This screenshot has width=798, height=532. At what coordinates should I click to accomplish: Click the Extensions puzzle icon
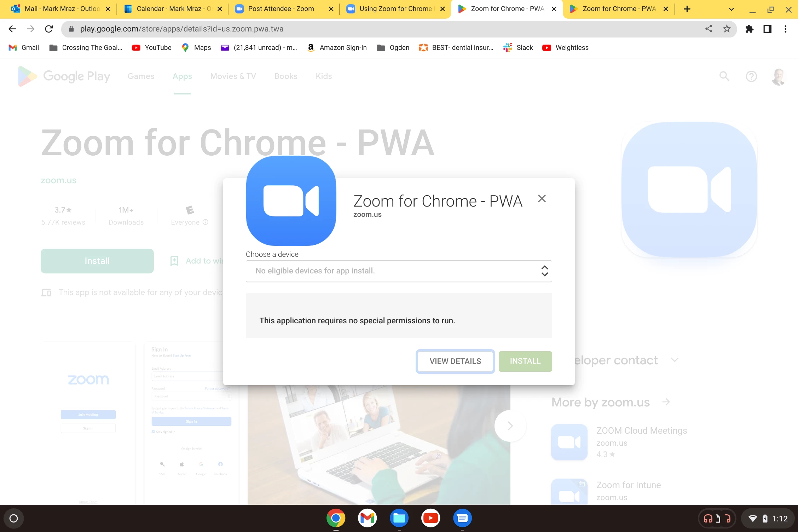749,29
